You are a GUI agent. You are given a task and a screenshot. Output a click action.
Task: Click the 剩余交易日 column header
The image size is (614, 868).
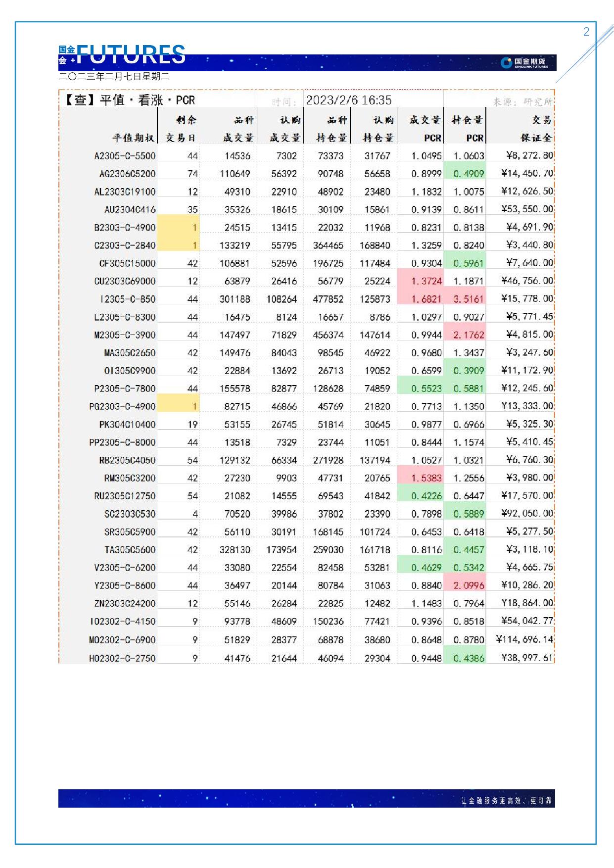(x=181, y=129)
